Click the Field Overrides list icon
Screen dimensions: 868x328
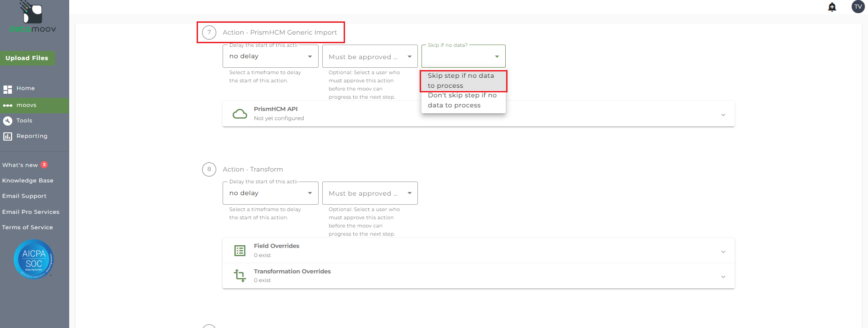click(240, 251)
